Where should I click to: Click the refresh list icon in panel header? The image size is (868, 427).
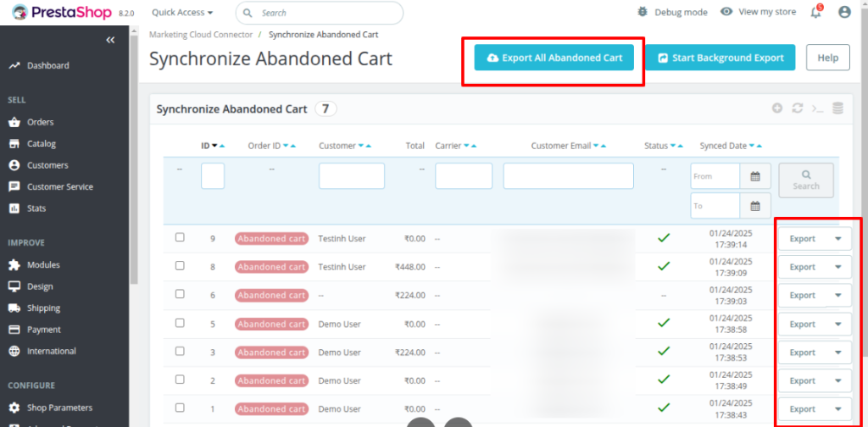tap(797, 108)
